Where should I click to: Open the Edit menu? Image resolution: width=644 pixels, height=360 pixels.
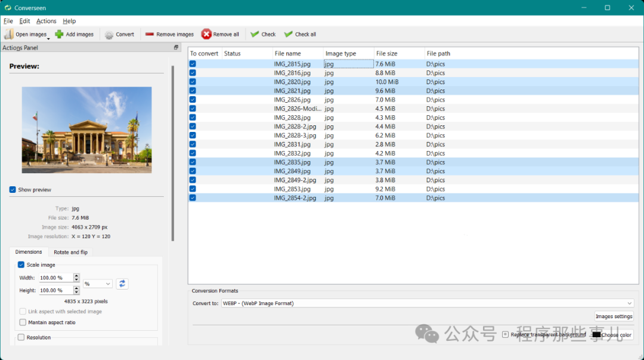pyautogui.click(x=24, y=21)
